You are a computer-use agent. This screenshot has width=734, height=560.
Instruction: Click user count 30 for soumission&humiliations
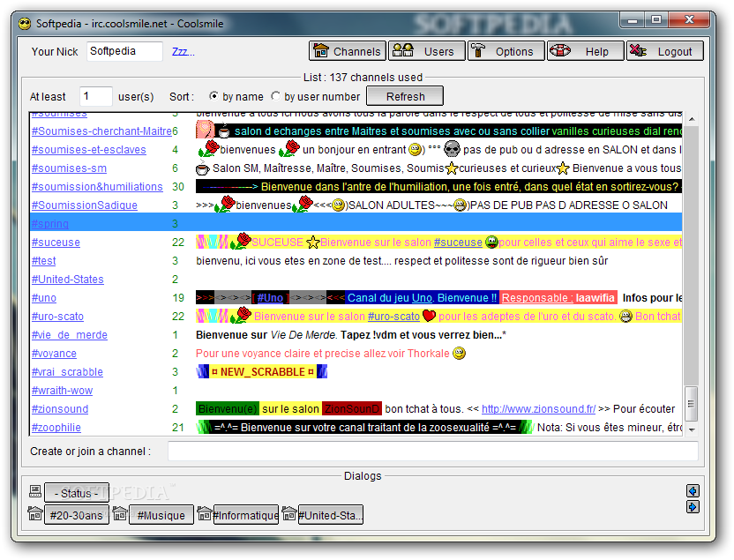click(178, 187)
